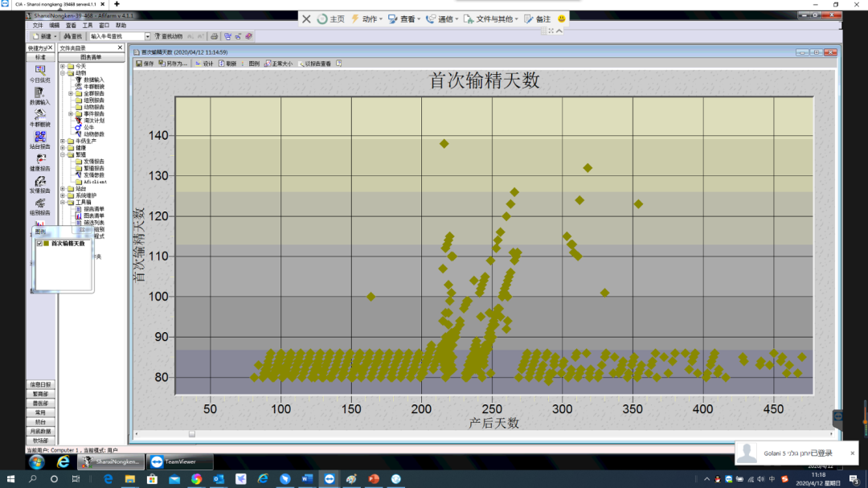This screenshot has height=488, width=868.
Task: Open TeamViewer 主页 tab
Action: [330, 18]
